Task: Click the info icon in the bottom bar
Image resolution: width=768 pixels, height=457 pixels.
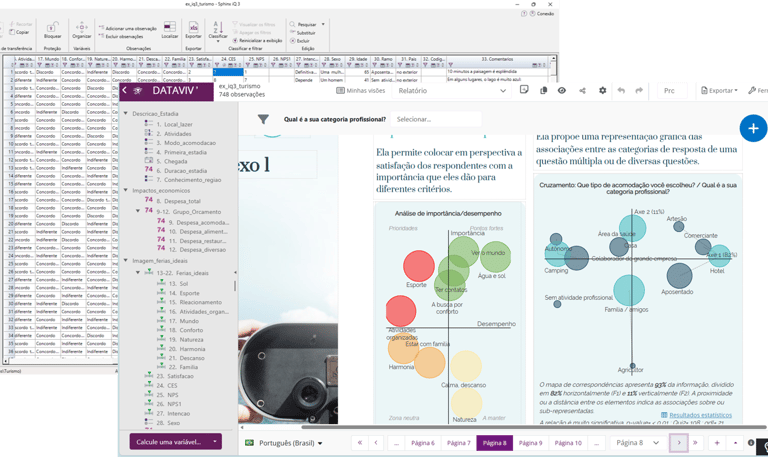Action: pyautogui.click(x=751, y=443)
